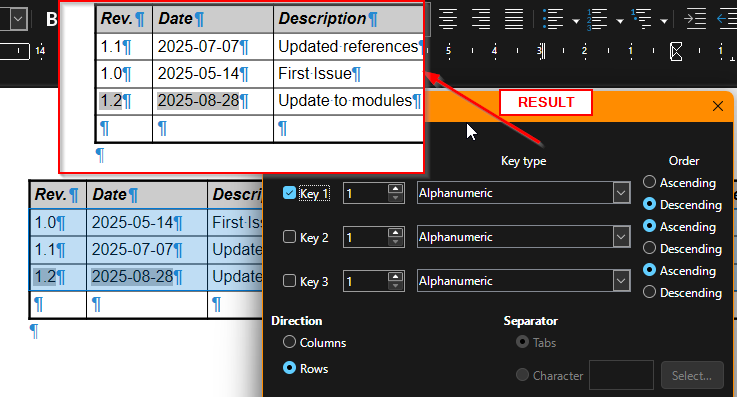
Task: Increment the Key 2 column number
Action: click(396, 232)
